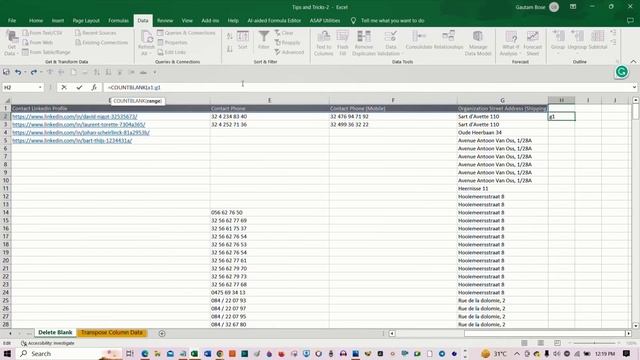Image resolution: width=640 pixels, height=360 pixels.
Task: Sort A to Z ascending
Action: (x=230, y=37)
